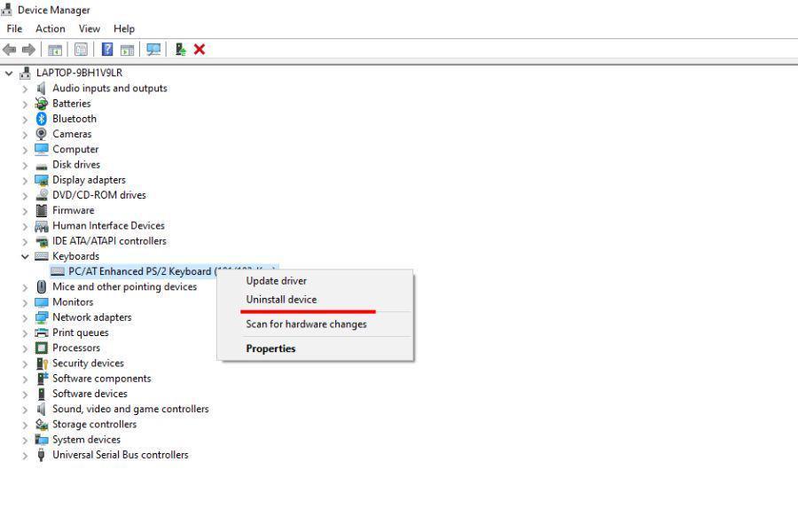Expand the System devices category

point(25,440)
